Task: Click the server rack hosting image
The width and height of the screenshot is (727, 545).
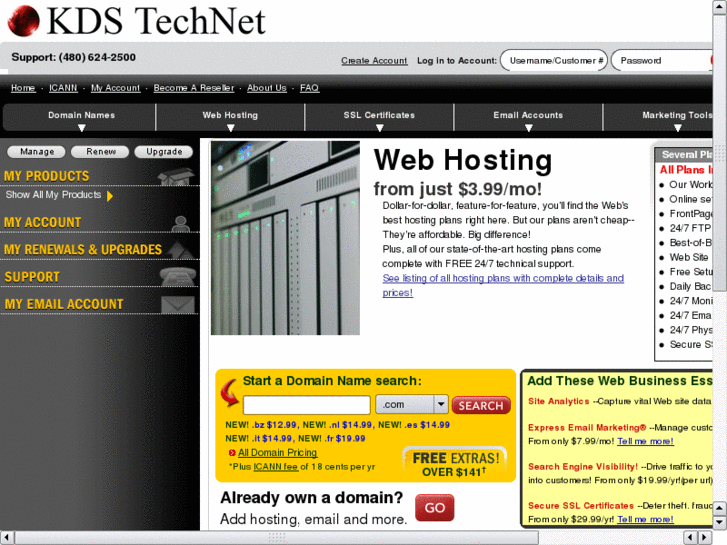Action: tap(285, 238)
